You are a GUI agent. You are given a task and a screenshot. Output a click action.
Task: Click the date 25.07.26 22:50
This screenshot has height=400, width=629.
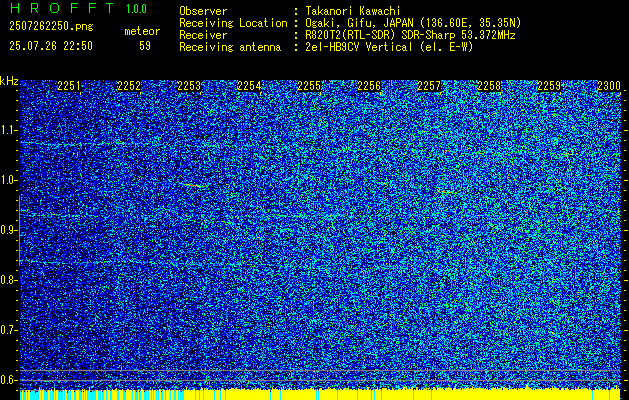click(x=51, y=46)
